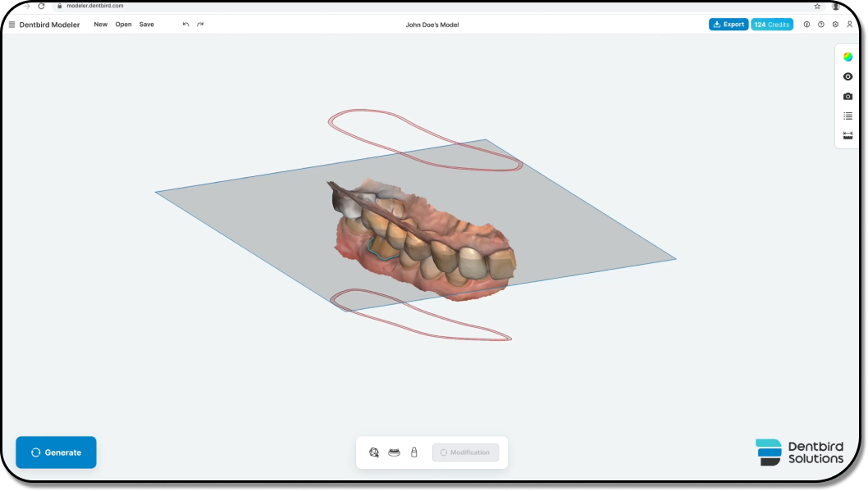Select the upper red arch curve
Screen dimensions: 868x491
click(x=425, y=140)
